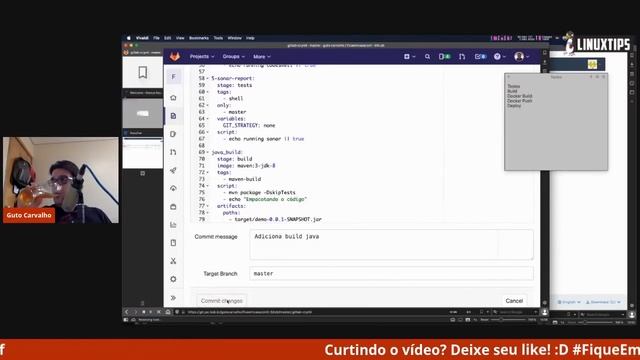Click code line 'image: maven:3-jdk-8'
This screenshot has width=640, height=360.
coord(246,166)
